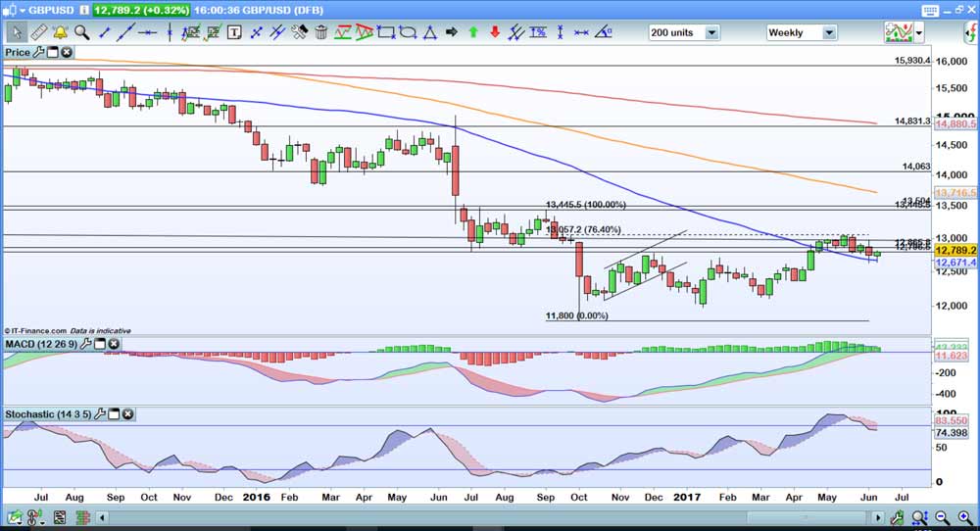This screenshot has width=980, height=531.
Task: Open the bottom-left link chart settings icon
Action: point(36,517)
